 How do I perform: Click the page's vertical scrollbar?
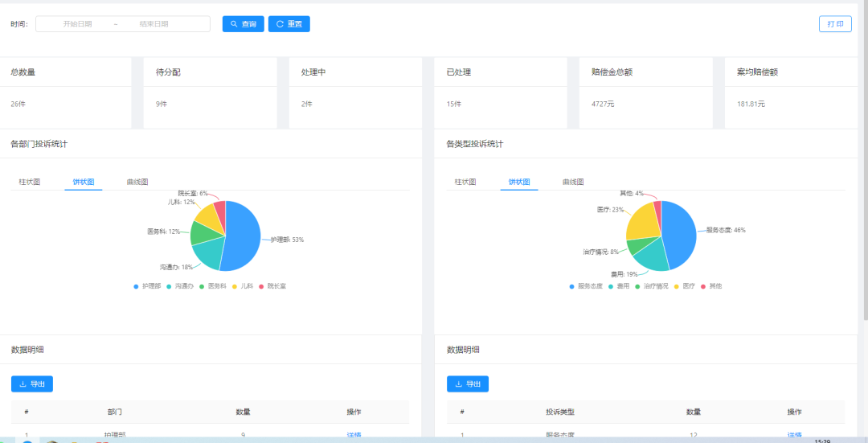click(866, 161)
